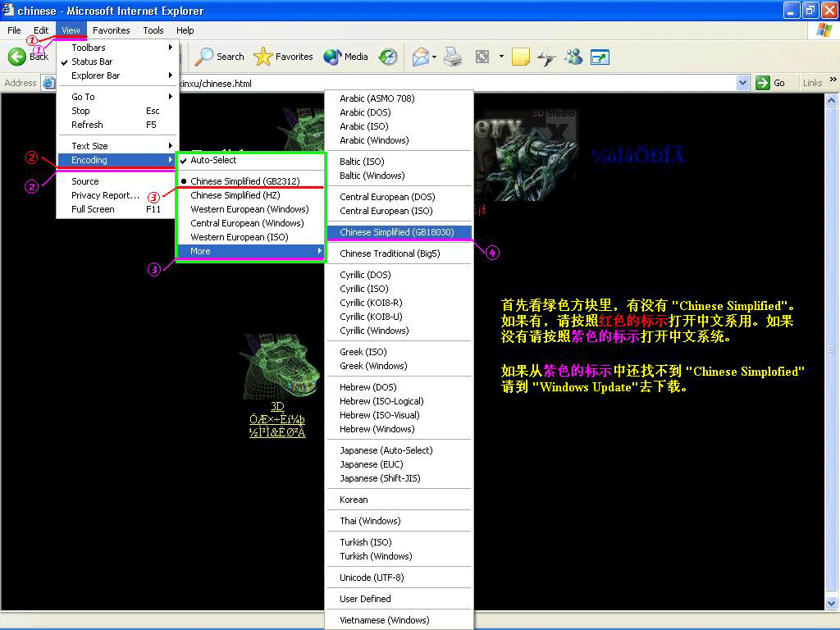Screen dimensions: 840x630
Task: Select Korean encoding
Action: (x=399, y=500)
